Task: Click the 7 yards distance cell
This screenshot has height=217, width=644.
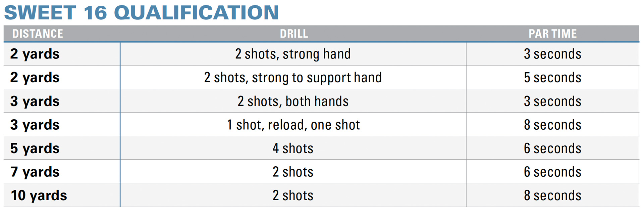Action: tap(62, 172)
